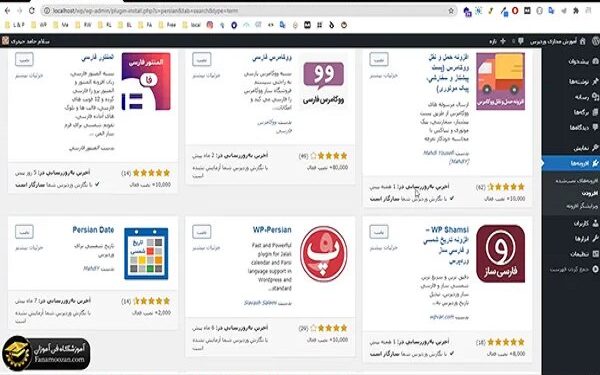Collapse the admin menu via its arrow icon
Viewport: 600px width, 375px height.
[595, 269]
